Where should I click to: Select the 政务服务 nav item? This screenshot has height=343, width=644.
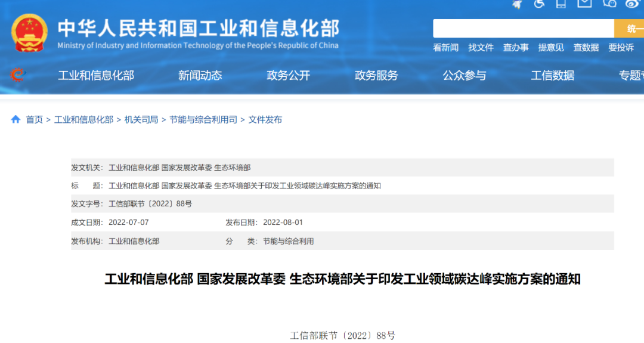tap(376, 75)
